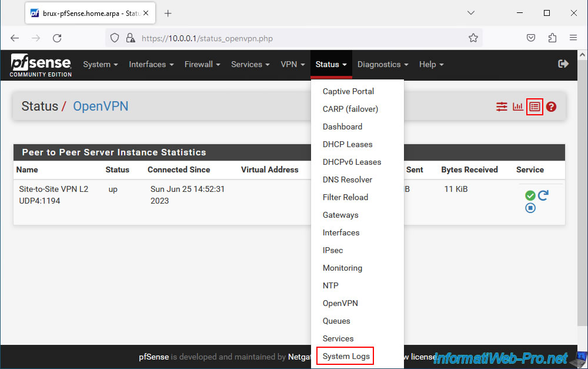Collapse the open Status menu
The image size is (588, 369).
[331, 65]
